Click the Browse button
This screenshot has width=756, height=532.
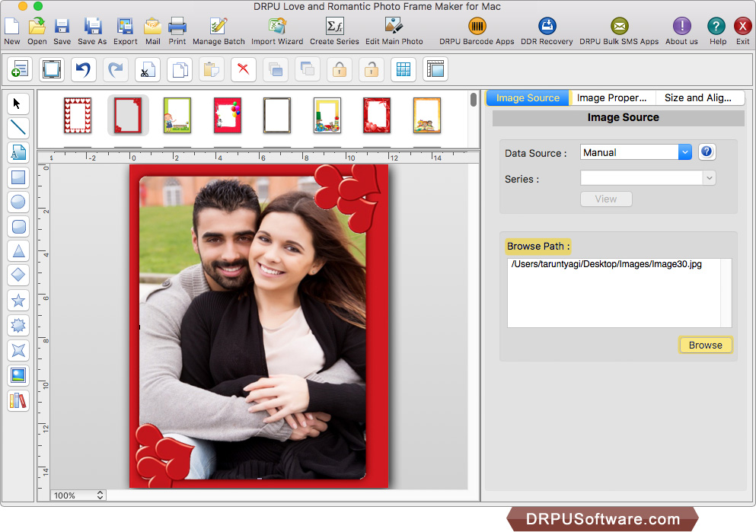click(705, 345)
